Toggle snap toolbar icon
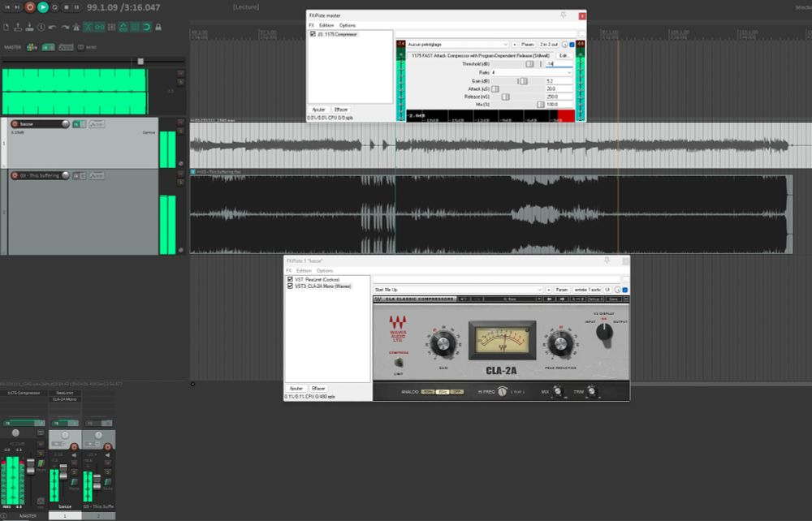The width and height of the screenshot is (812, 521). pyautogui.click(x=146, y=27)
